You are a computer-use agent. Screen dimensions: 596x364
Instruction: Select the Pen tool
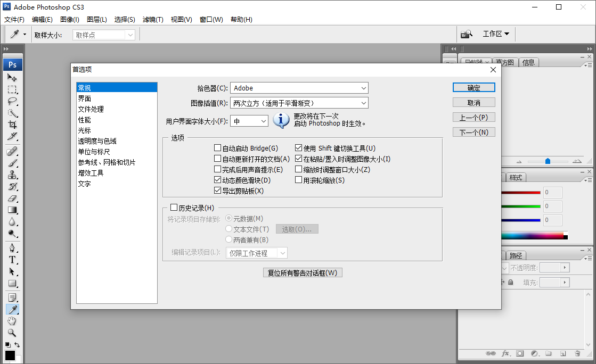coord(12,247)
